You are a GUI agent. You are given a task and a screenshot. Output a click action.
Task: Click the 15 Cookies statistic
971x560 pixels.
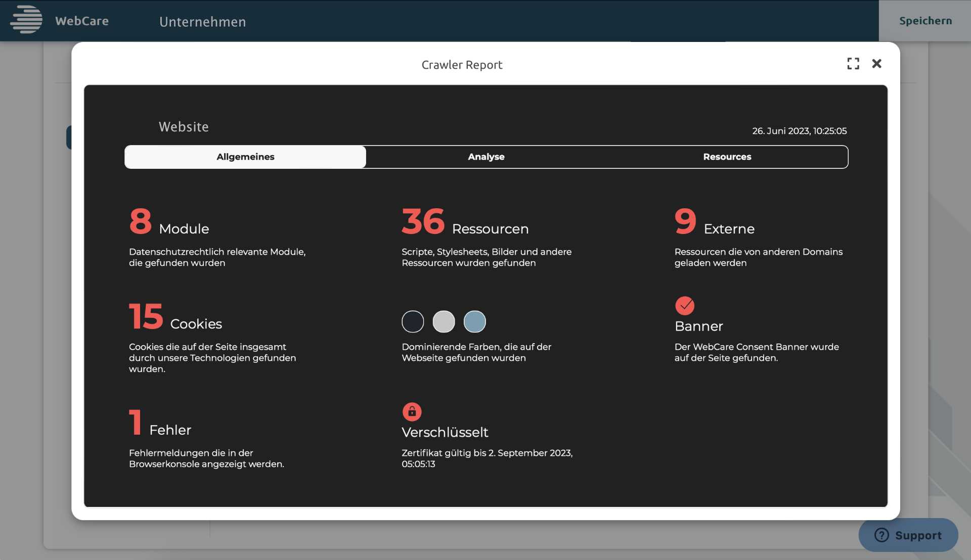tap(175, 317)
